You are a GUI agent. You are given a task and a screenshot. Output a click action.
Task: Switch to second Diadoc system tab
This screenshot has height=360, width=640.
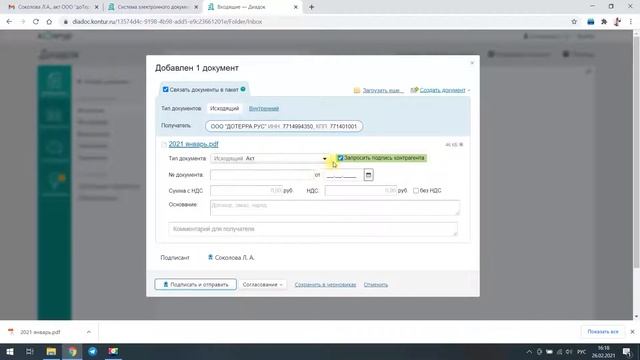[x=152, y=7]
